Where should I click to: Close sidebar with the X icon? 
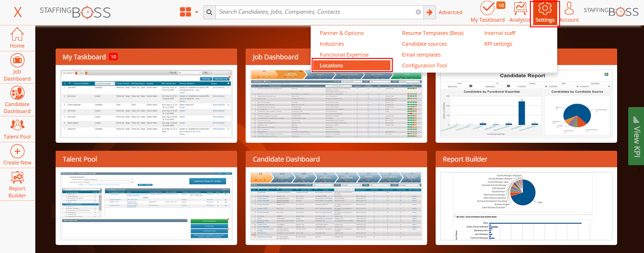point(17,12)
